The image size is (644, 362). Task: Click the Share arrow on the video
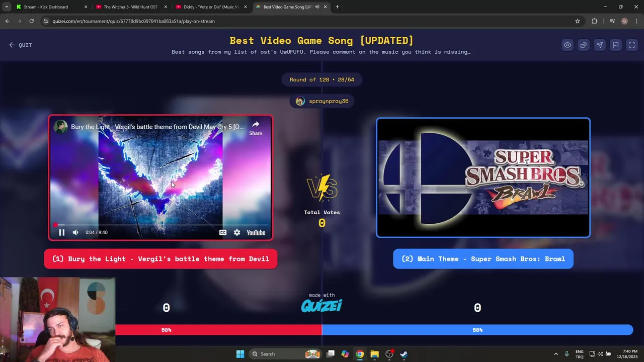pos(256,128)
